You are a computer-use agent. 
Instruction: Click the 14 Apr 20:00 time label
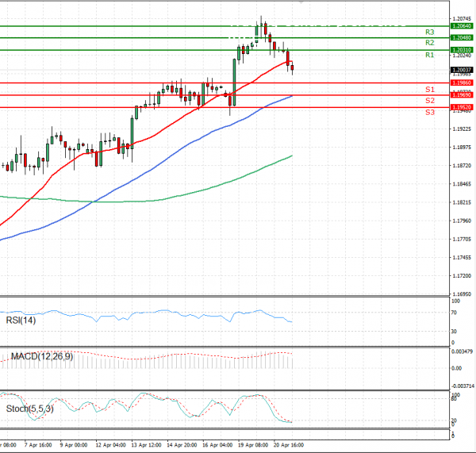click(182, 445)
